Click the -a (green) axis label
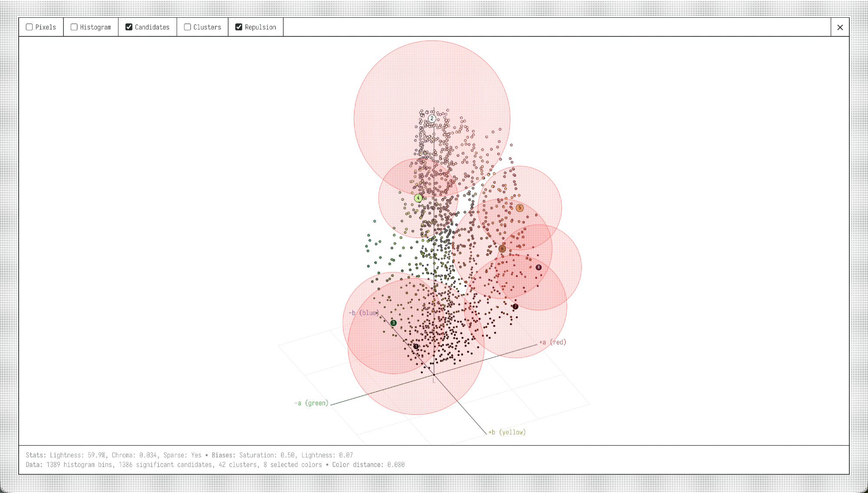The height and width of the screenshot is (493, 868). (x=311, y=403)
